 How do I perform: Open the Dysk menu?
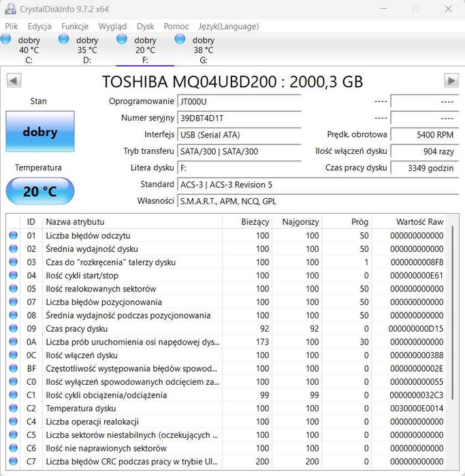(146, 27)
